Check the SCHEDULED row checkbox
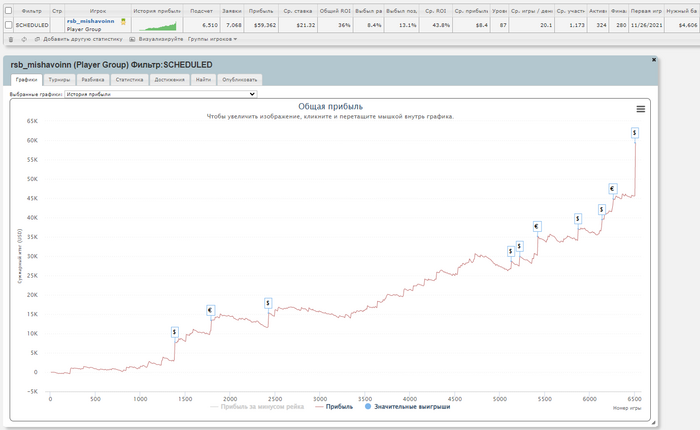Viewport: 700px width, 430px height. pyautogui.click(x=8, y=25)
